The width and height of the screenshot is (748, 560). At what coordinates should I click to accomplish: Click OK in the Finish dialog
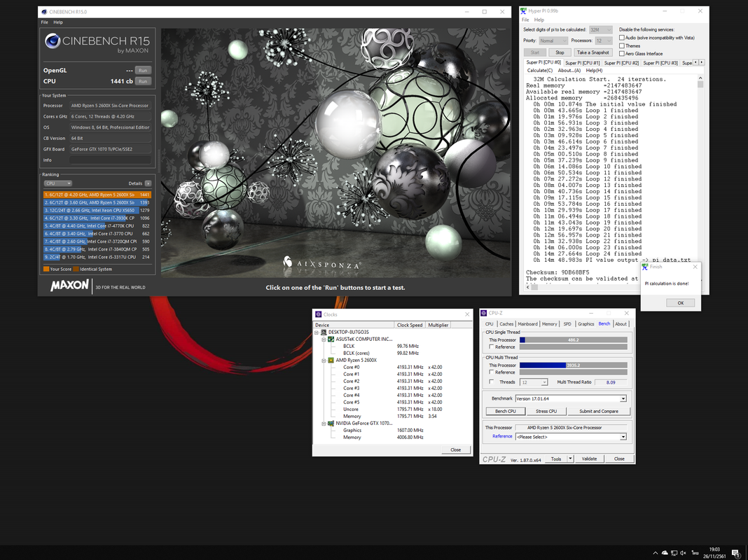(x=680, y=303)
